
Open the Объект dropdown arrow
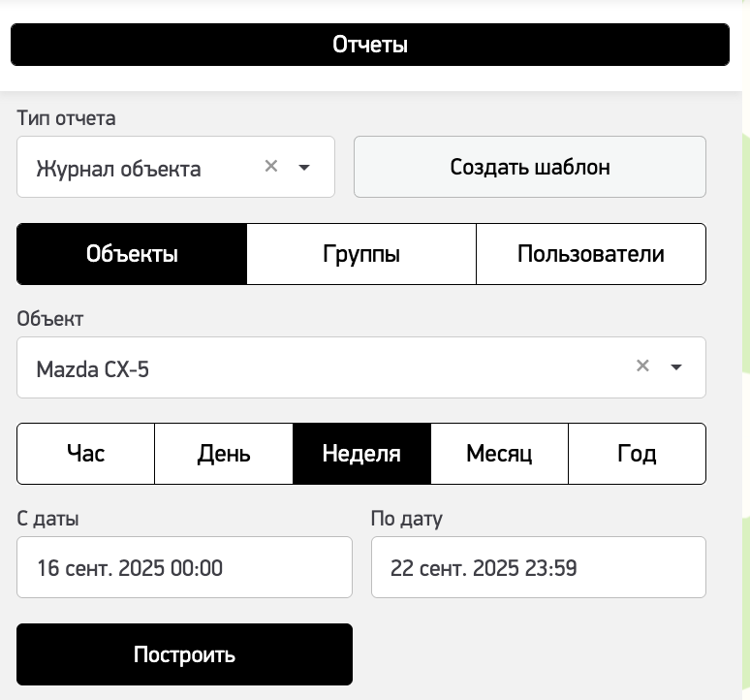[676, 367]
